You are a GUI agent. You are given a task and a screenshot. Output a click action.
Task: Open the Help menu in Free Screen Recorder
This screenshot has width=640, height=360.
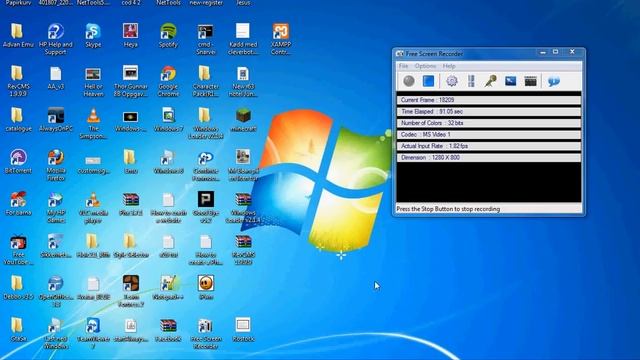click(x=449, y=66)
